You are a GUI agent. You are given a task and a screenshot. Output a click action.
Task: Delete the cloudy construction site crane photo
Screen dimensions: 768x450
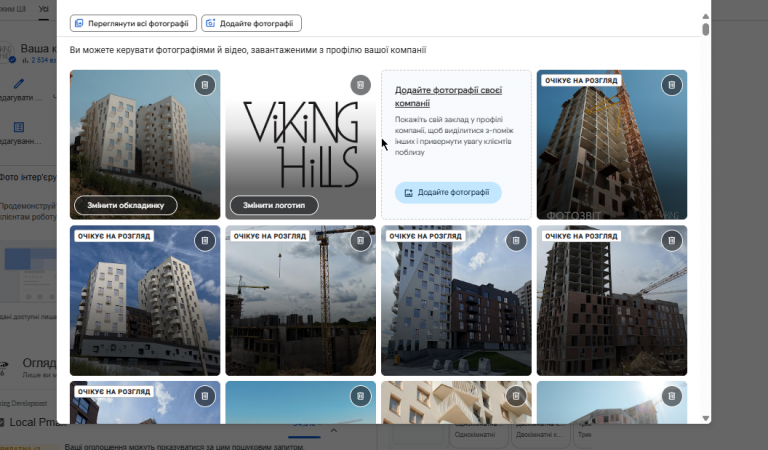(x=360, y=241)
